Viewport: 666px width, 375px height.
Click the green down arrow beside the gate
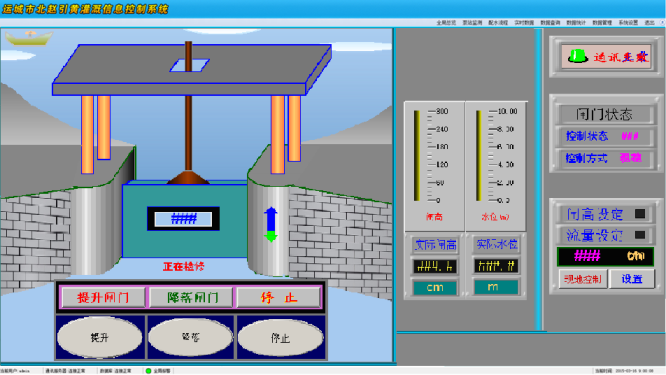coord(271,236)
